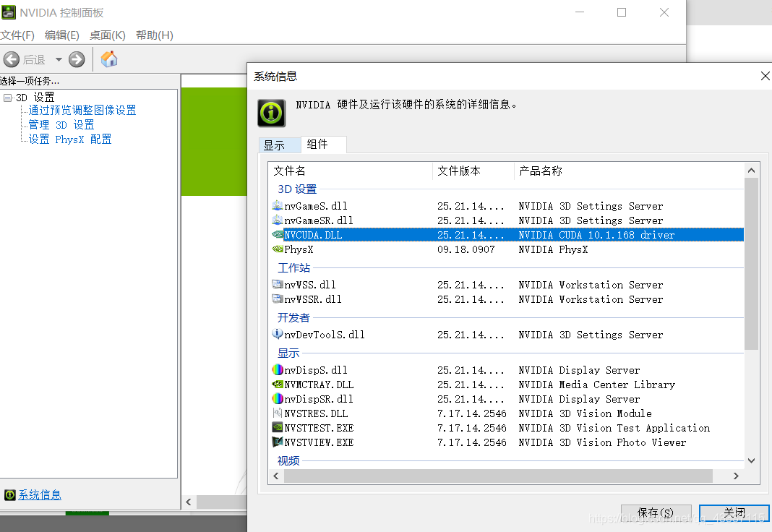Screen dimensions: 772x532
Task: Click main window horizontal scroll left arrow
Action: pyautogui.click(x=188, y=502)
